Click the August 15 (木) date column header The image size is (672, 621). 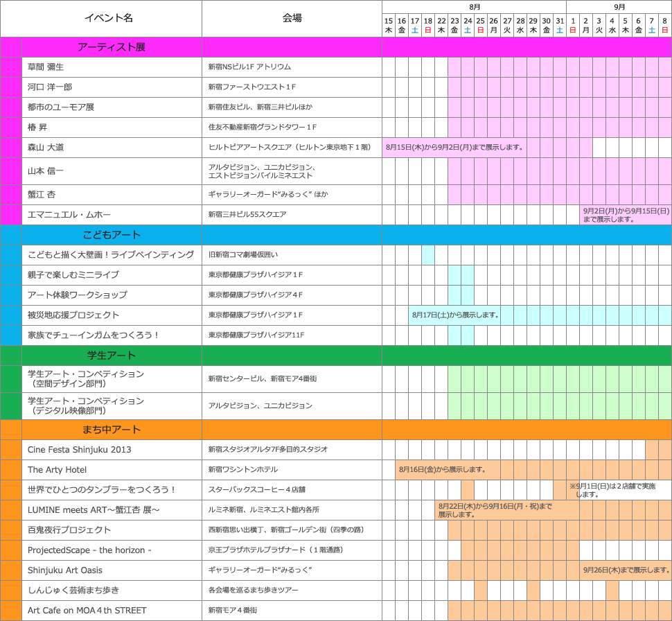389,26
